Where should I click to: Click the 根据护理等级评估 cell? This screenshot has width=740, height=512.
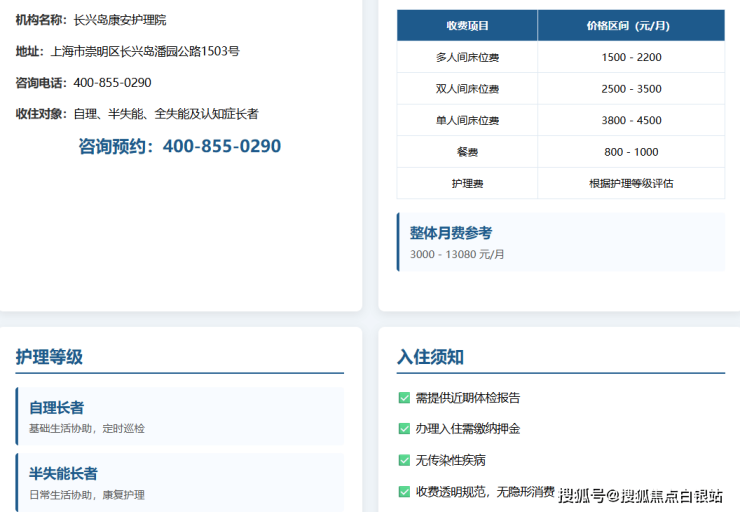(631, 184)
